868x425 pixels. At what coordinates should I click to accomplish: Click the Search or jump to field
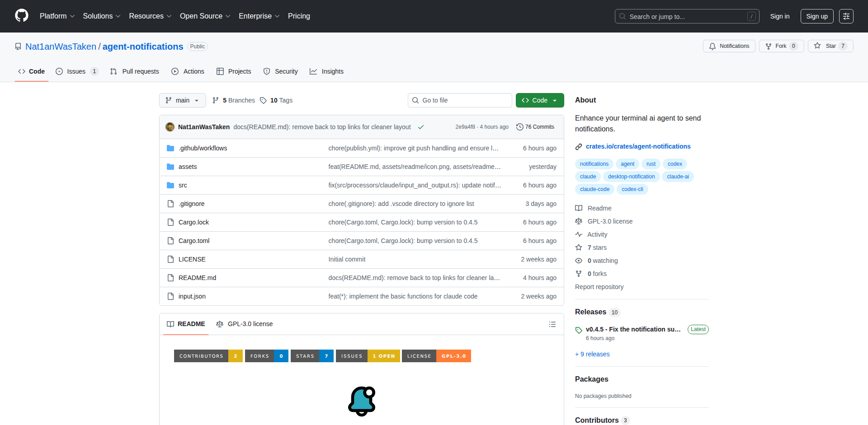687,16
